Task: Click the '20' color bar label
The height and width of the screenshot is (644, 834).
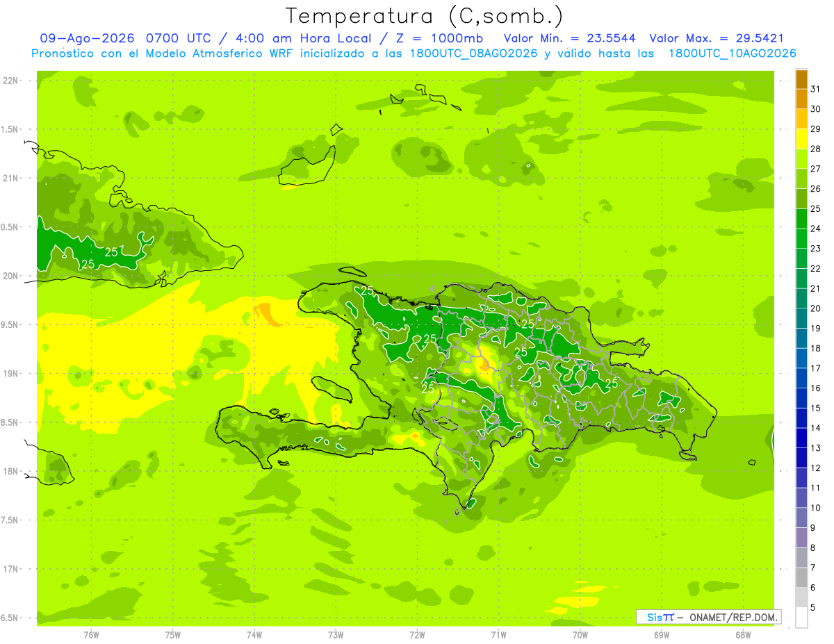Action: tap(815, 308)
